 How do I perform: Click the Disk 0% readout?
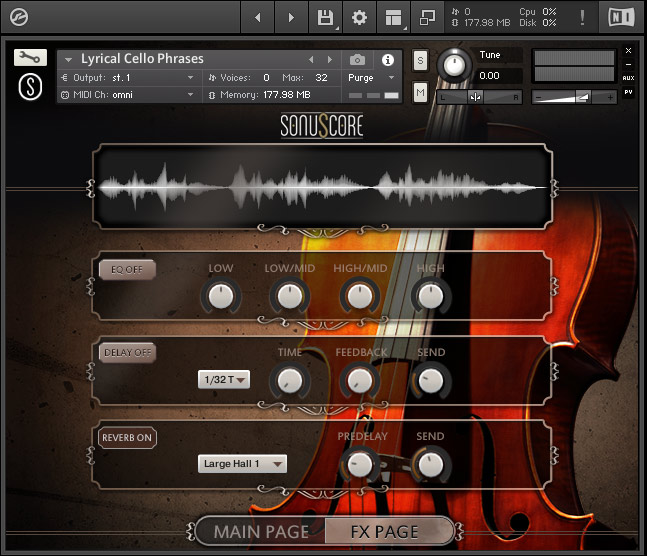click(x=538, y=23)
